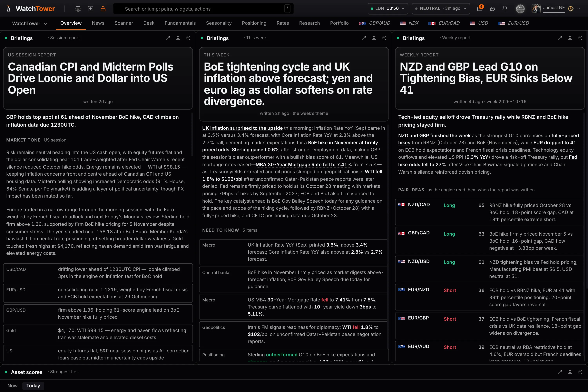Open the NZD/CAD Long pair idea
588x392 pixels.
tap(489, 212)
